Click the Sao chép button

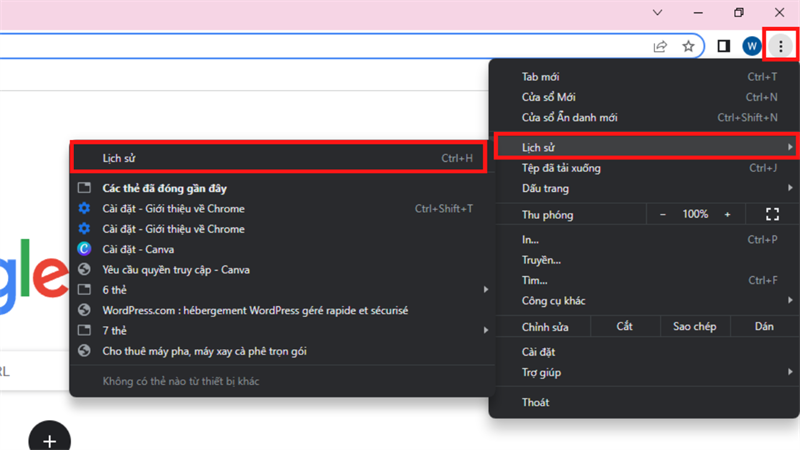(x=694, y=327)
